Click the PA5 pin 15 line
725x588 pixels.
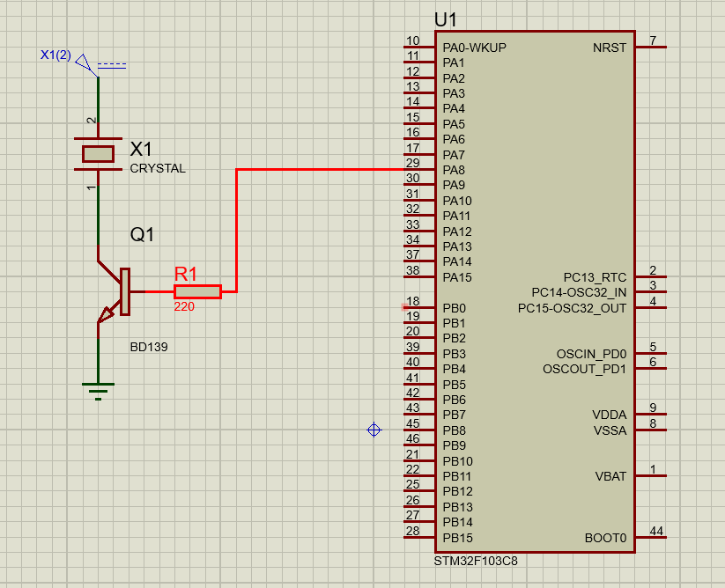coord(420,123)
